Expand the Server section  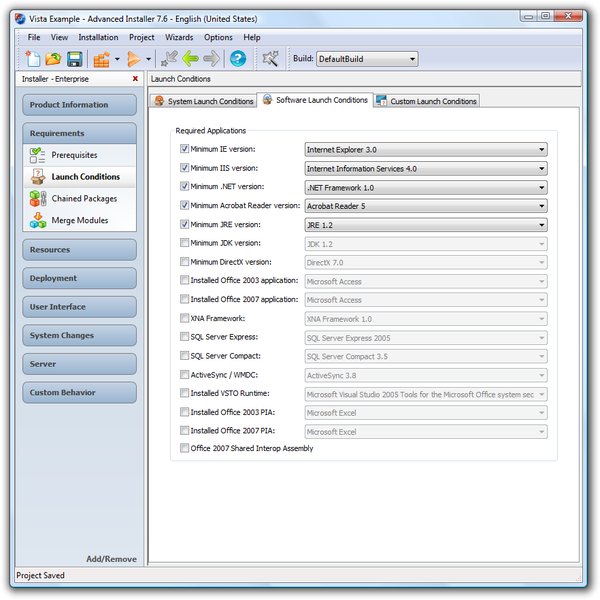coord(80,364)
